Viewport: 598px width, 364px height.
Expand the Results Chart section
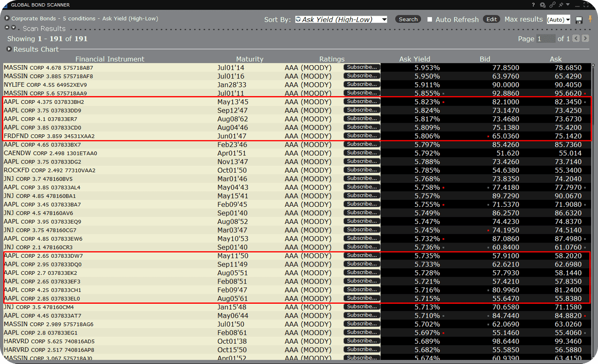(x=9, y=49)
